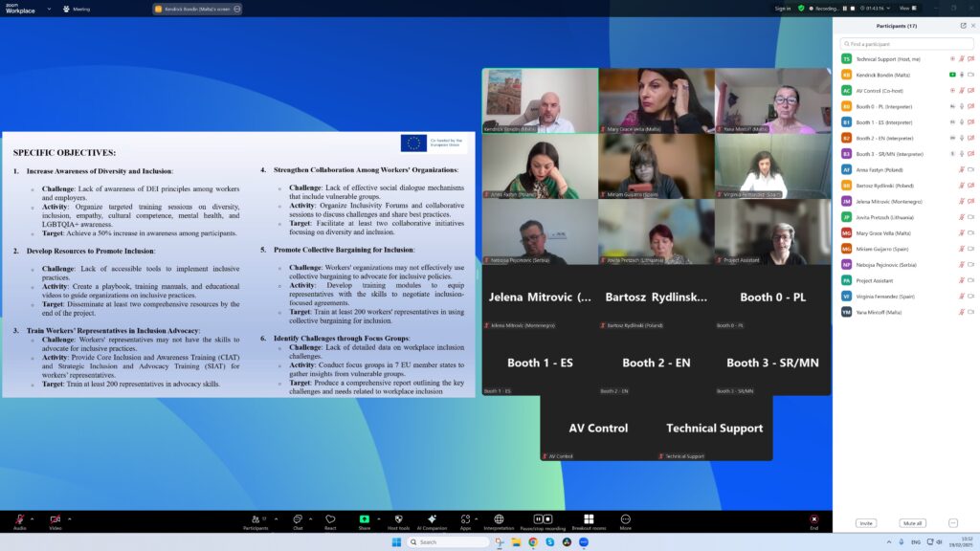Image resolution: width=980 pixels, height=551 pixels.
Task: Select the Meeting tab in the top bar
Action: point(77,9)
